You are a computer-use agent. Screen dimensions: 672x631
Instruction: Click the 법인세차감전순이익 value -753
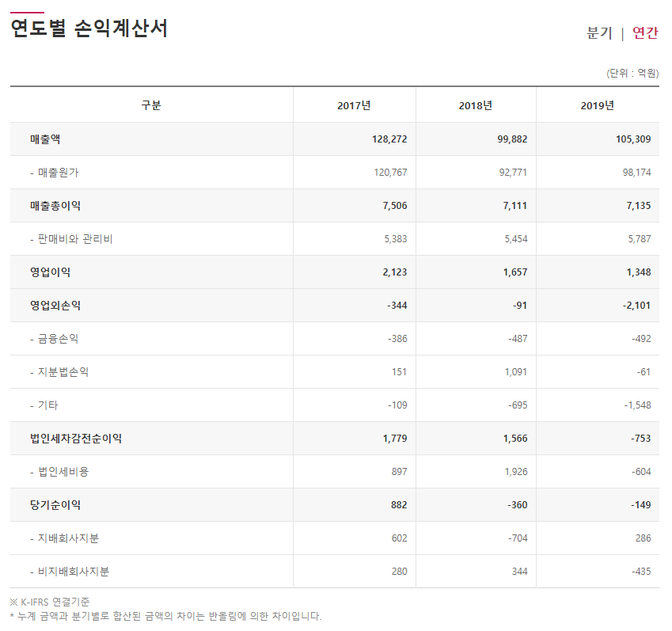pyautogui.click(x=640, y=439)
